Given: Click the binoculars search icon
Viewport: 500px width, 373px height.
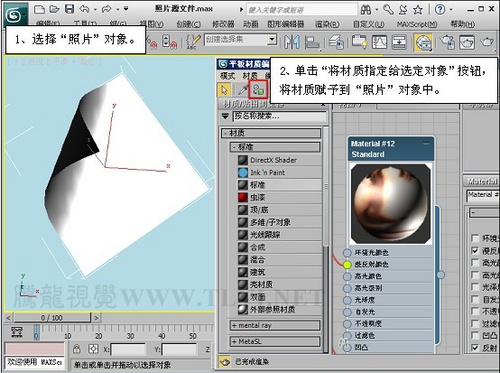Looking at the screenshot, I should [x=366, y=10].
